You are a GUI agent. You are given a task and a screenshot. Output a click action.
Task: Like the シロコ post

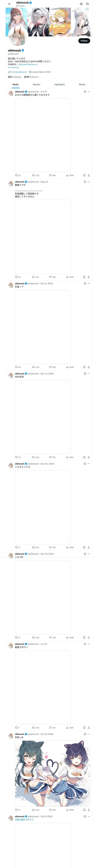point(50,638)
